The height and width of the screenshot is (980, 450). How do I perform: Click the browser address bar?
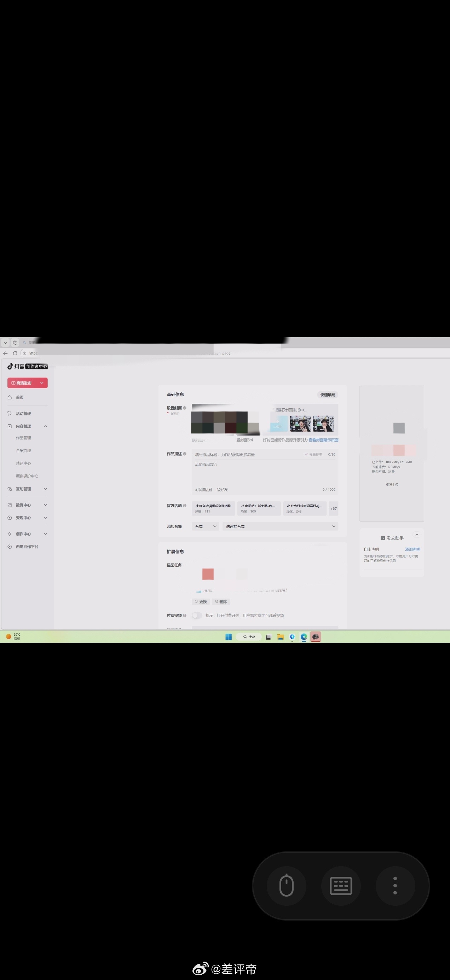pyautogui.click(x=234, y=353)
